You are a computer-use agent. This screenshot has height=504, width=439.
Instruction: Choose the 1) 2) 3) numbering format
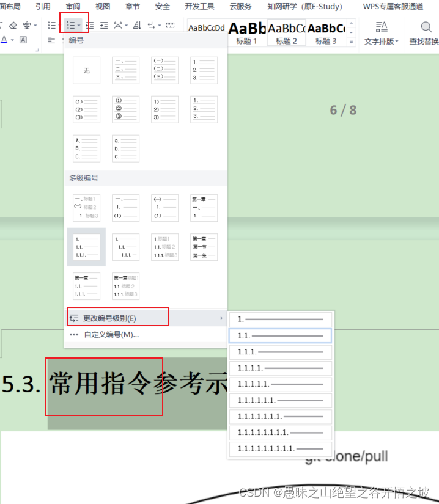tap(164, 109)
